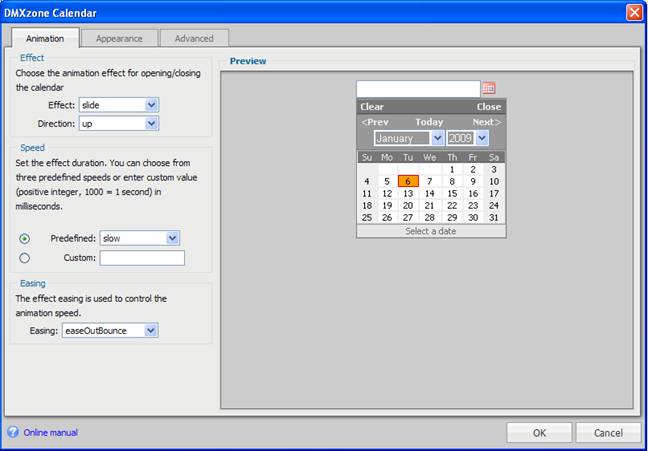
Task: Open the Online manual link
Action: tap(50, 432)
